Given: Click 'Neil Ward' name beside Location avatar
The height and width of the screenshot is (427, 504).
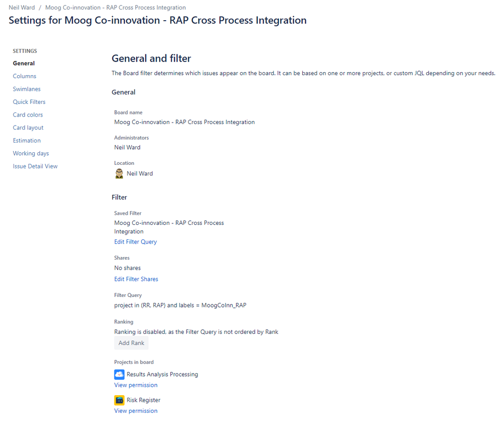Looking at the screenshot, I should 140,173.
